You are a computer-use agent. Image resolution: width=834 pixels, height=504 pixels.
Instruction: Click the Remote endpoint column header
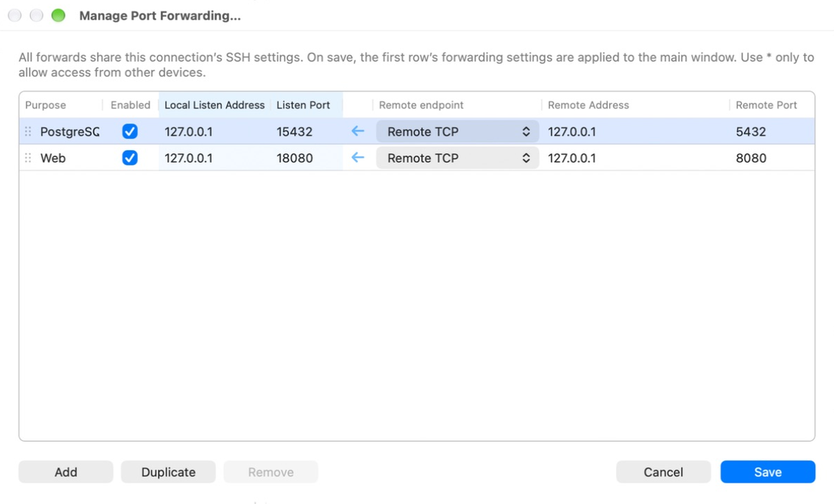421,105
